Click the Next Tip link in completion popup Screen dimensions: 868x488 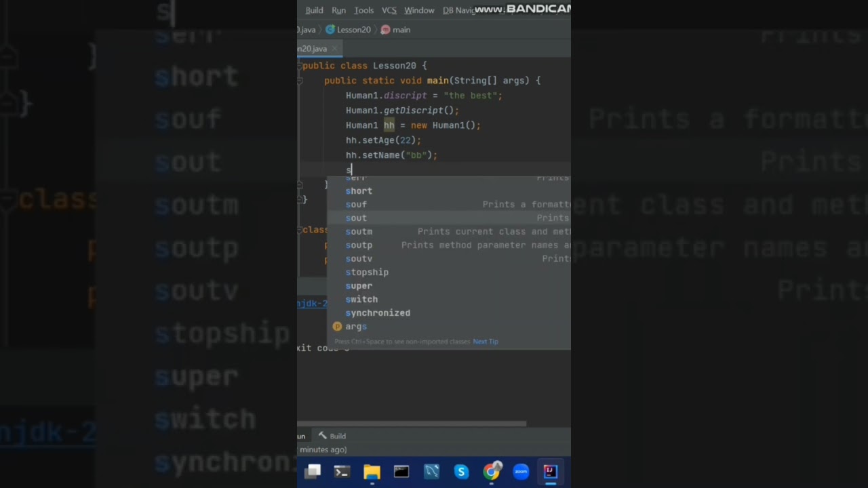click(486, 342)
